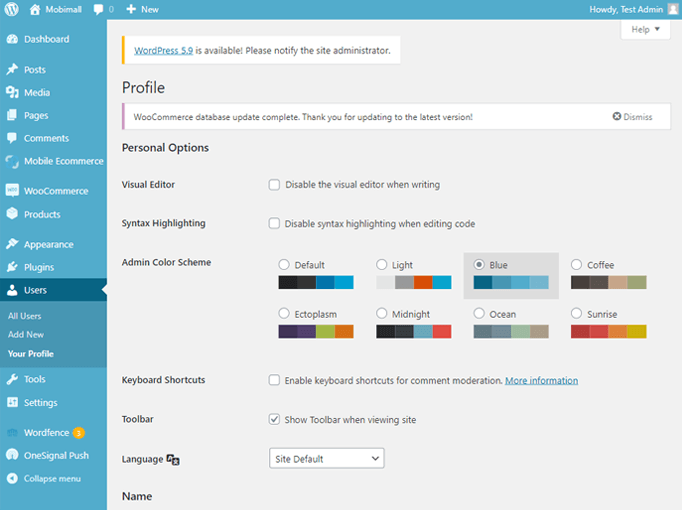Click the Sunrise color scheme swatch palette
This screenshot has width=682, height=510.
[608, 331]
